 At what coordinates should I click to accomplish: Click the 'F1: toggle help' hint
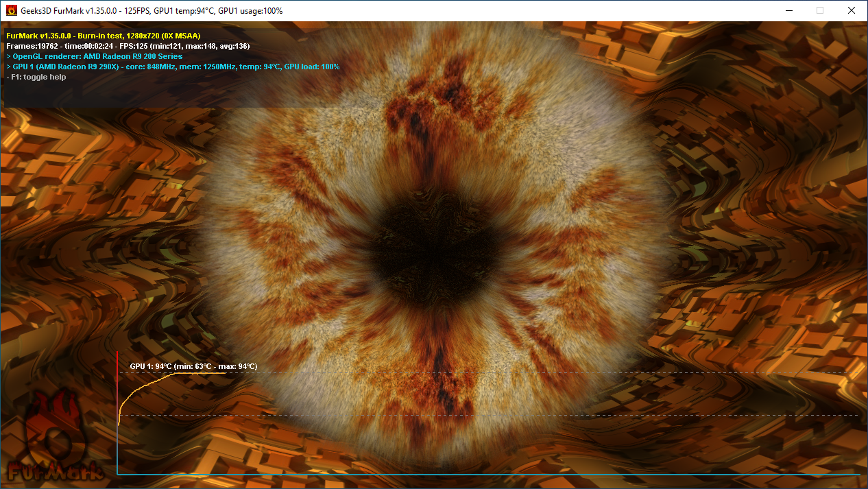pos(36,77)
